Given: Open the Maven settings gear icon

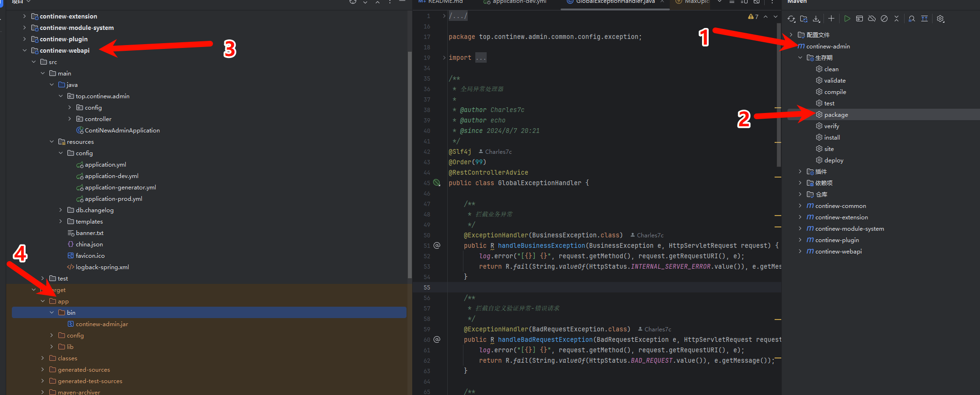Looking at the screenshot, I should [x=941, y=19].
